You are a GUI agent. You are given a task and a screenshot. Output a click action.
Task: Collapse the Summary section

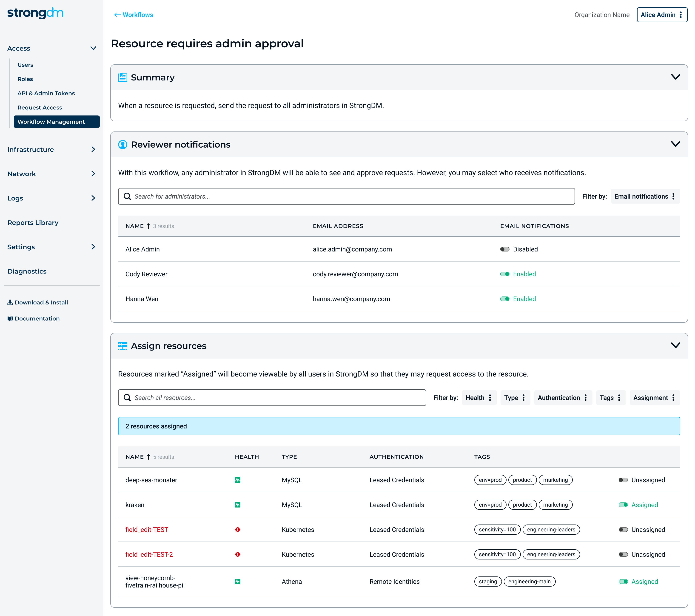point(675,77)
